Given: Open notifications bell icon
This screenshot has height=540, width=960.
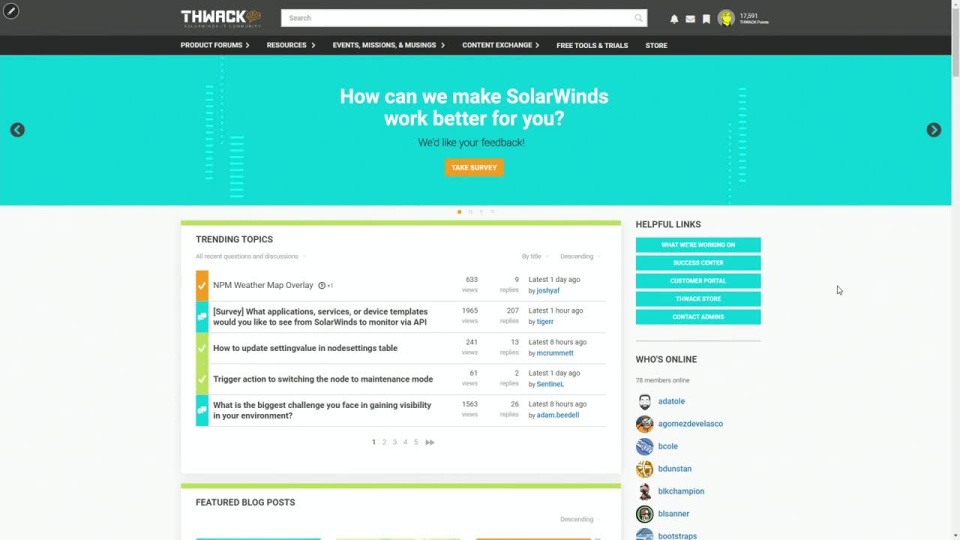Looking at the screenshot, I should tap(674, 19).
